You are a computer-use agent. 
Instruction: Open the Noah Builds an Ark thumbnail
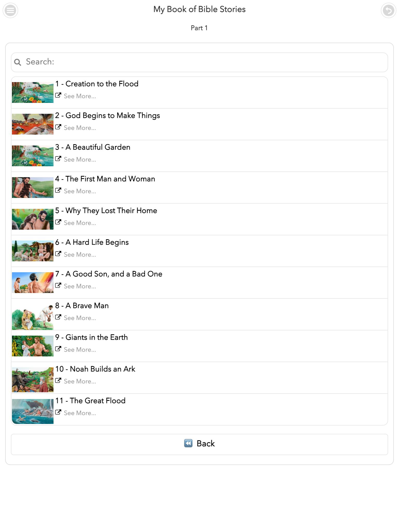tap(33, 379)
